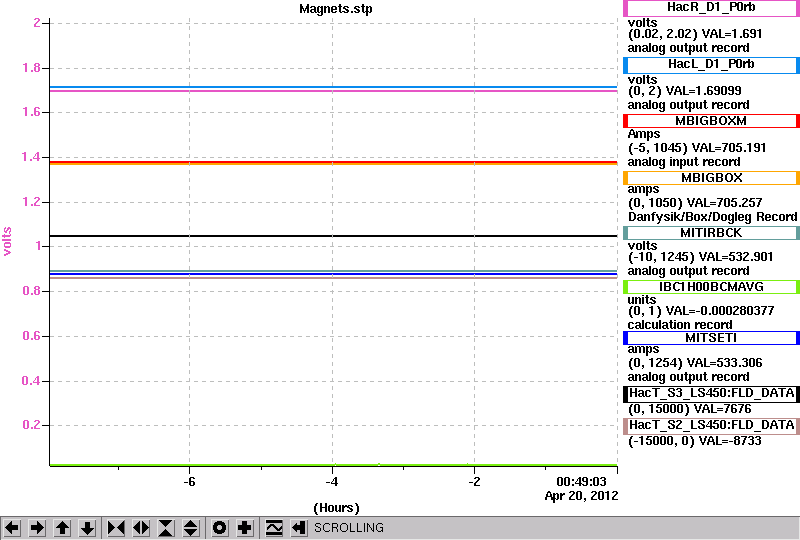Select the HacT_S3_LS450:FLD_DATA legend entry
The width and height of the screenshot is (800, 540).
tap(711, 394)
